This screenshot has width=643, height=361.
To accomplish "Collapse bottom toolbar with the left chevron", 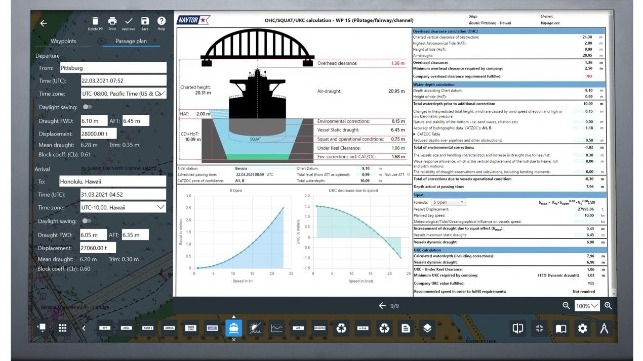I will tap(84, 328).
